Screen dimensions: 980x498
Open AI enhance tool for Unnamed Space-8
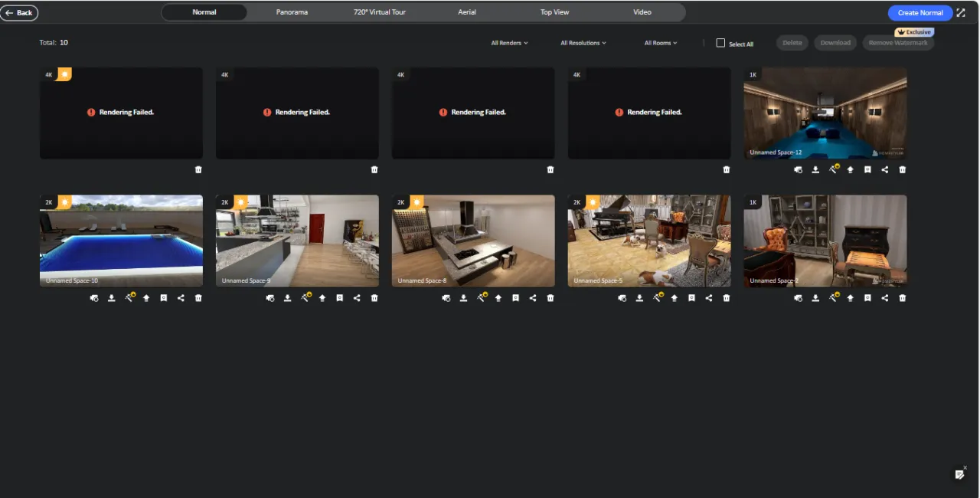pyautogui.click(x=482, y=297)
